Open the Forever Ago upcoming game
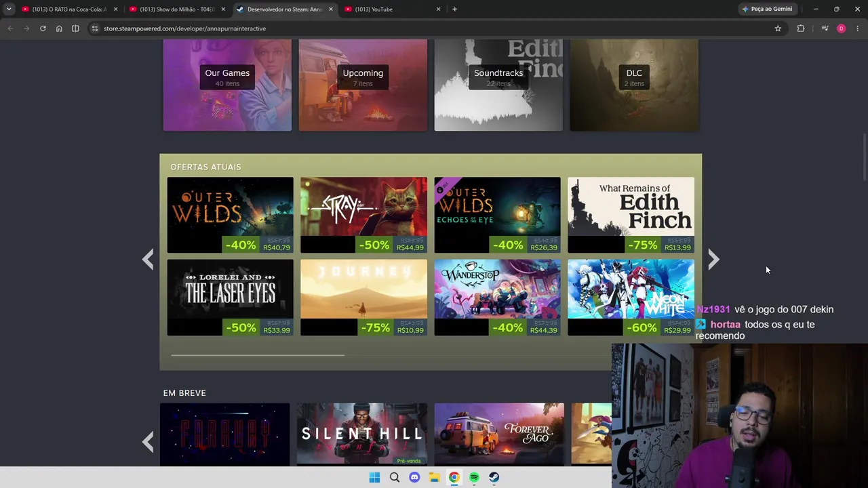 [x=499, y=434]
